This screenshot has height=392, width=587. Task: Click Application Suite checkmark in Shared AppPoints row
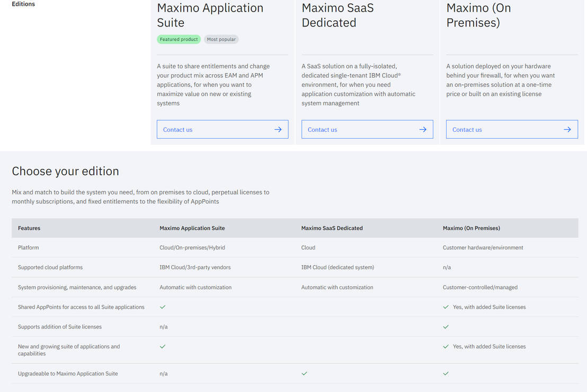tap(163, 307)
